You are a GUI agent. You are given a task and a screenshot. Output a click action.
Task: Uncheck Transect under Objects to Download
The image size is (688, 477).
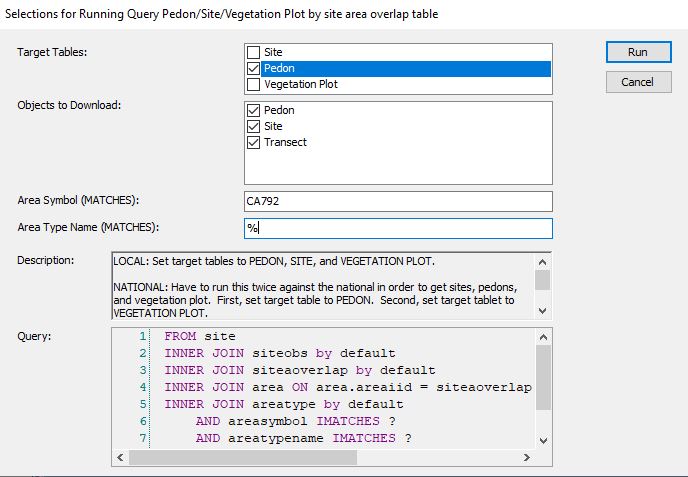pyautogui.click(x=254, y=142)
